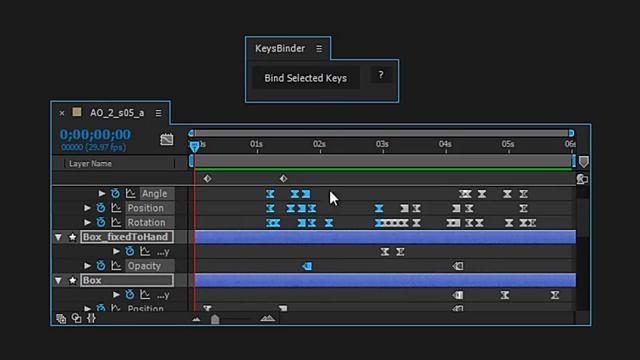Click the Box layer duration bar
Screen dimensions: 640x360
[x=385, y=280]
